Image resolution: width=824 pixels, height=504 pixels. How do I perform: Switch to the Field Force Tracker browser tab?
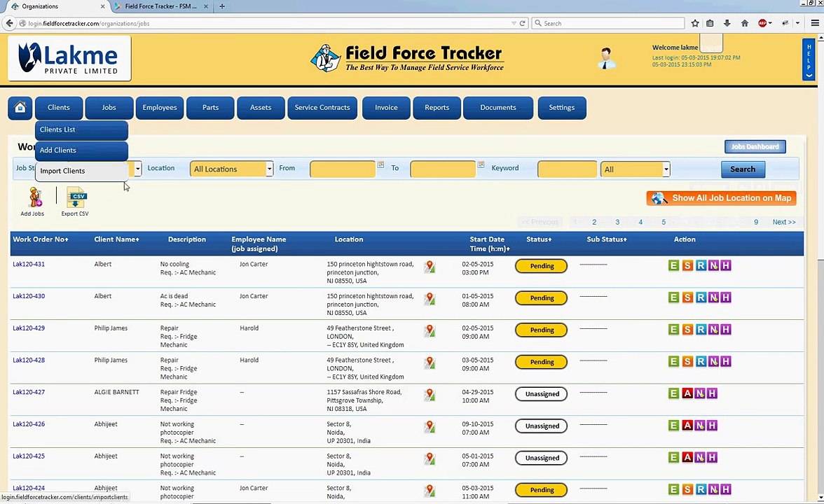(160, 6)
